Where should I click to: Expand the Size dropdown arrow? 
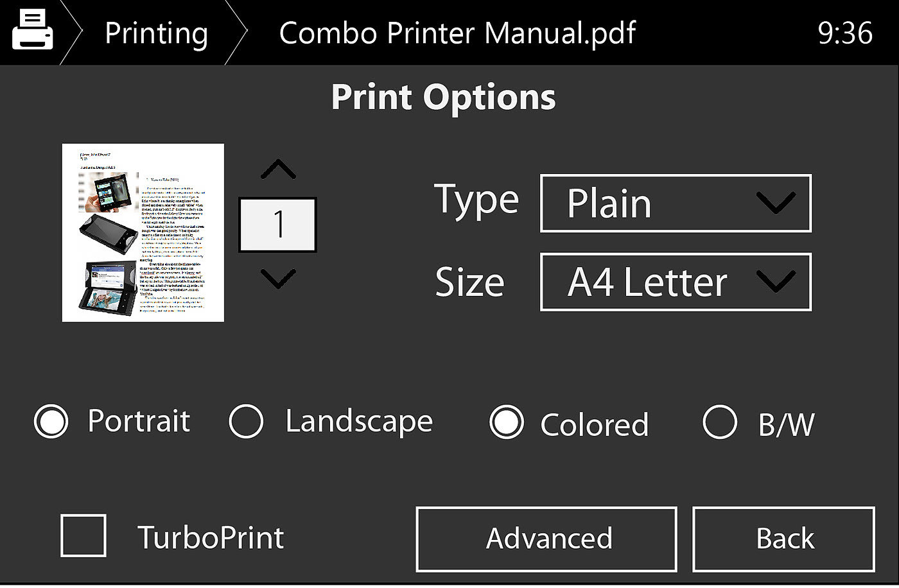(776, 282)
